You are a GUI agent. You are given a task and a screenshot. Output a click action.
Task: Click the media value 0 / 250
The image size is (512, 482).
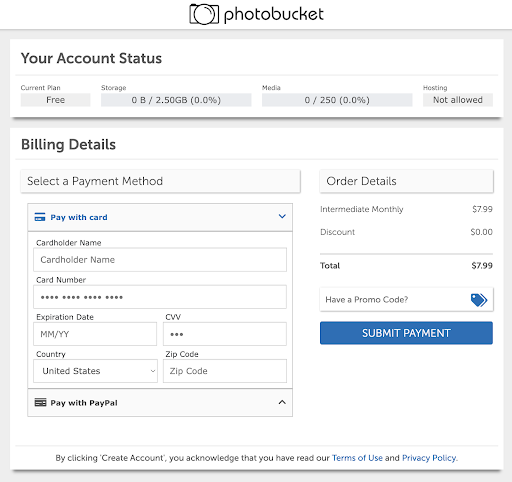(337, 100)
